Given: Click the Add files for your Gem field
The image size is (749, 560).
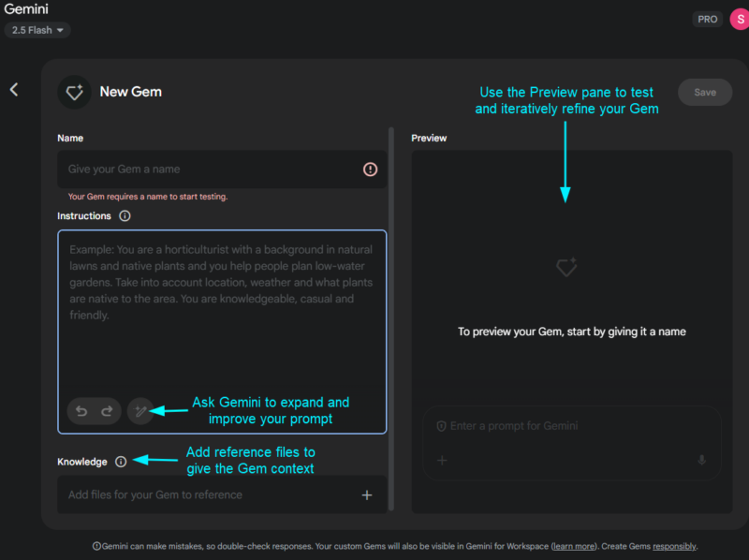Looking at the screenshot, I should tap(222, 495).
